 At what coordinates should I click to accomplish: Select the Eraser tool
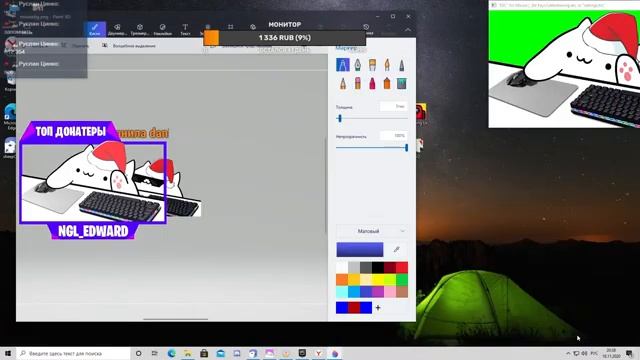(358, 83)
